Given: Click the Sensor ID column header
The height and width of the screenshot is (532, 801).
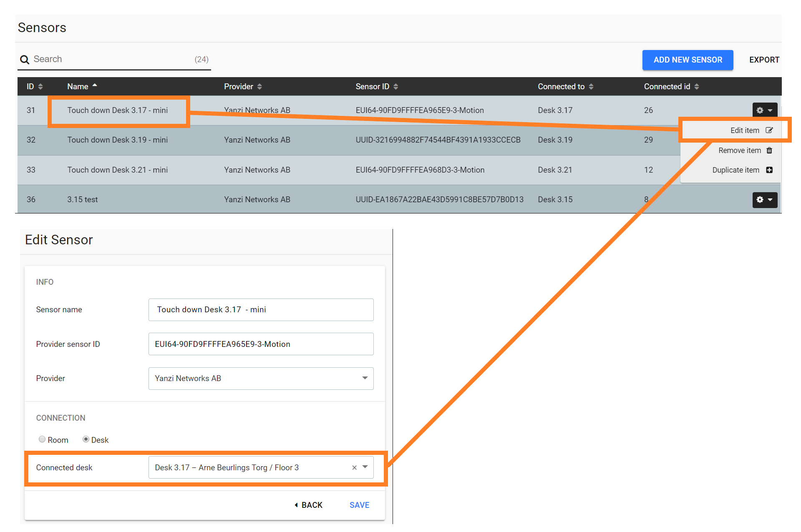Looking at the screenshot, I should (372, 86).
